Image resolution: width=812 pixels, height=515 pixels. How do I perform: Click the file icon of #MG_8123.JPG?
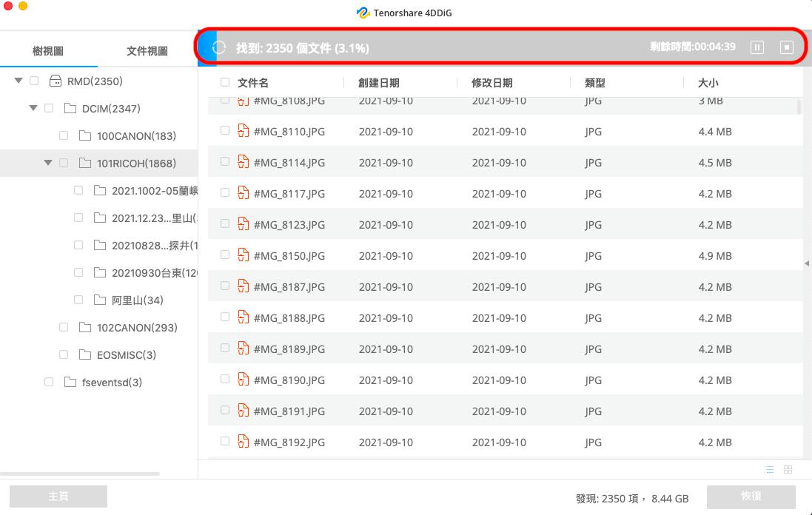point(243,223)
